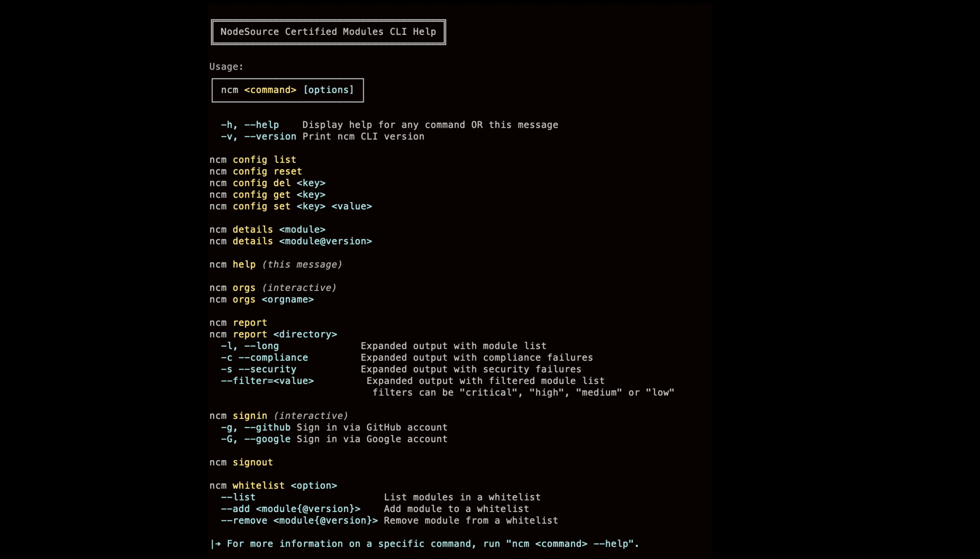This screenshot has height=559, width=980.
Task: Click 'Expanded output with security failures' text
Action: 471,369
